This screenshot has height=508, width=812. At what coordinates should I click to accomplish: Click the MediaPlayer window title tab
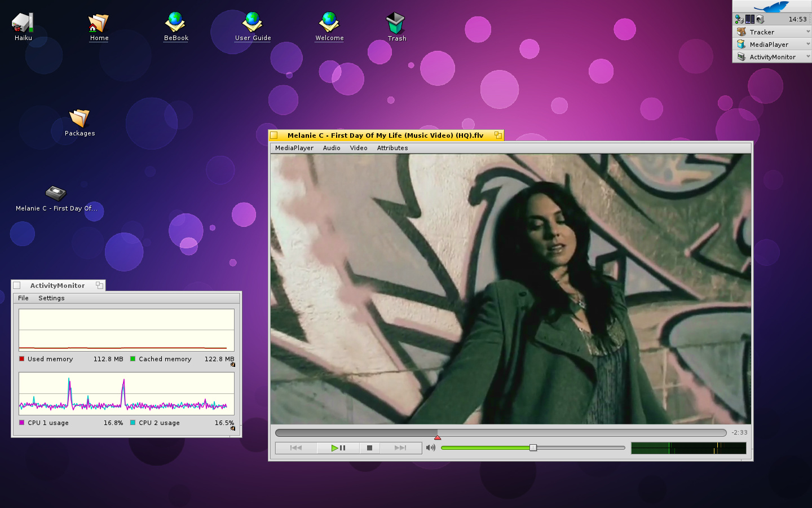pos(386,135)
